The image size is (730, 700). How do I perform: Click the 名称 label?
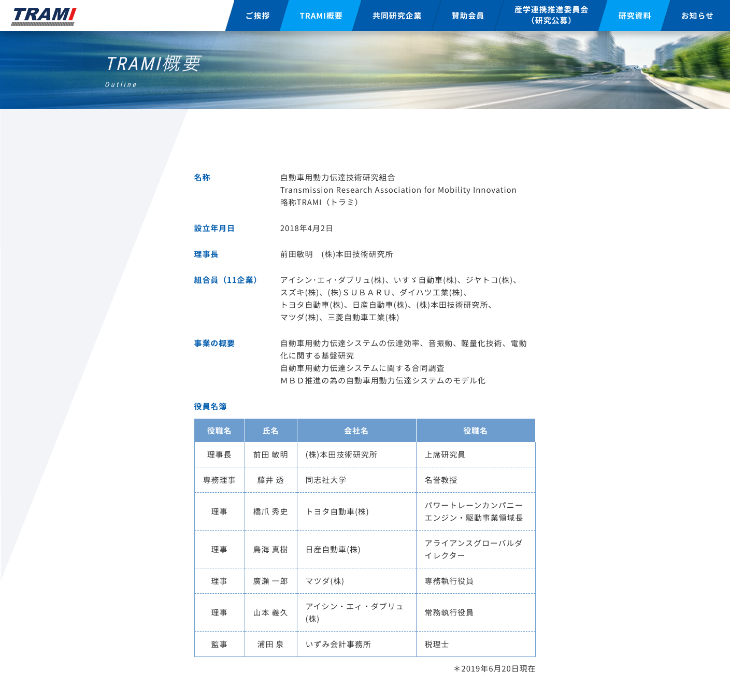click(x=202, y=177)
